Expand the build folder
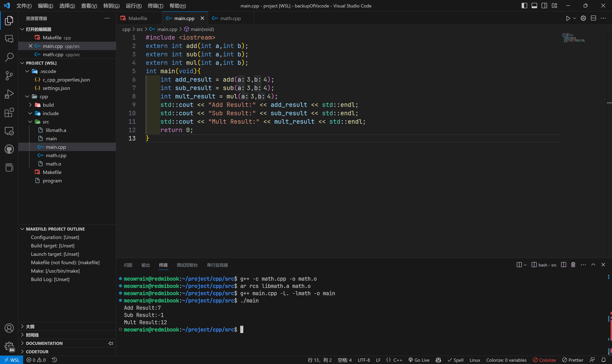 tap(48, 105)
